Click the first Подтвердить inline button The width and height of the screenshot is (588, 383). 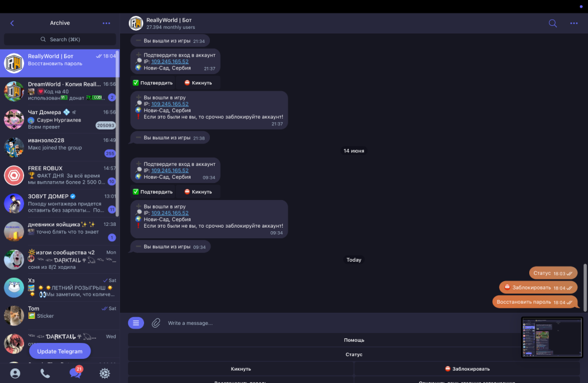tap(153, 83)
